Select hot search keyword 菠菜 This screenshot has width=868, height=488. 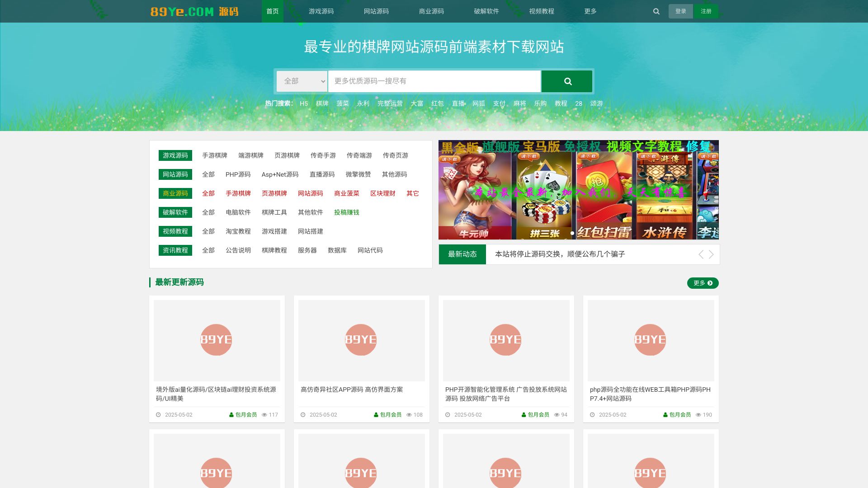[x=343, y=103]
